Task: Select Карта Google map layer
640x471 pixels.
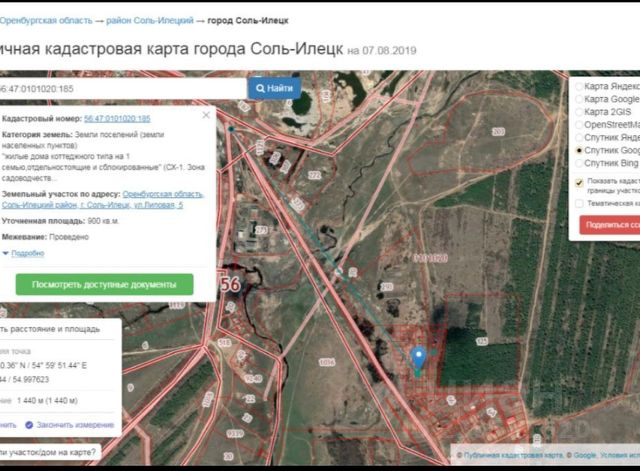Action: pos(579,100)
